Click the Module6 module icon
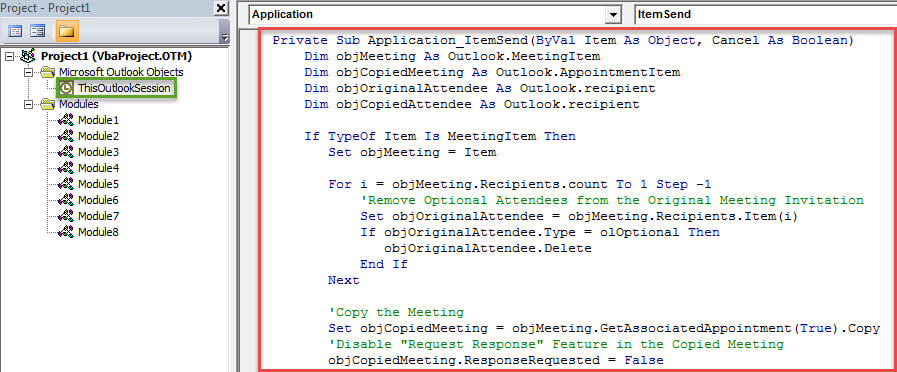The width and height of the screenshot is (897, 372). click(x=66, y=200)
